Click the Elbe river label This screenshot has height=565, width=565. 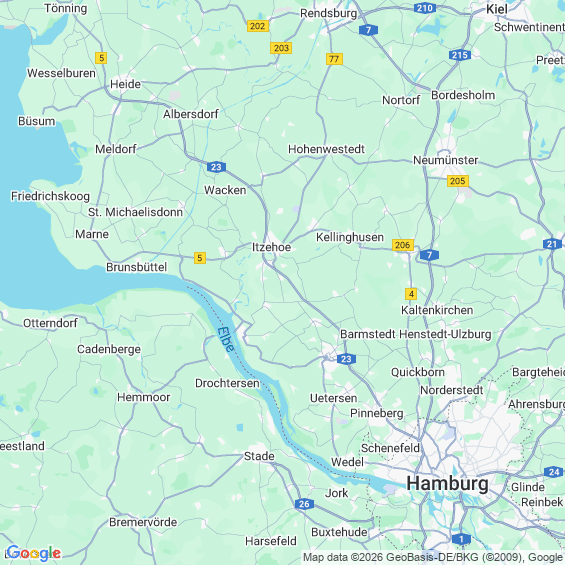pyautogui.click(x=226, y=339)
